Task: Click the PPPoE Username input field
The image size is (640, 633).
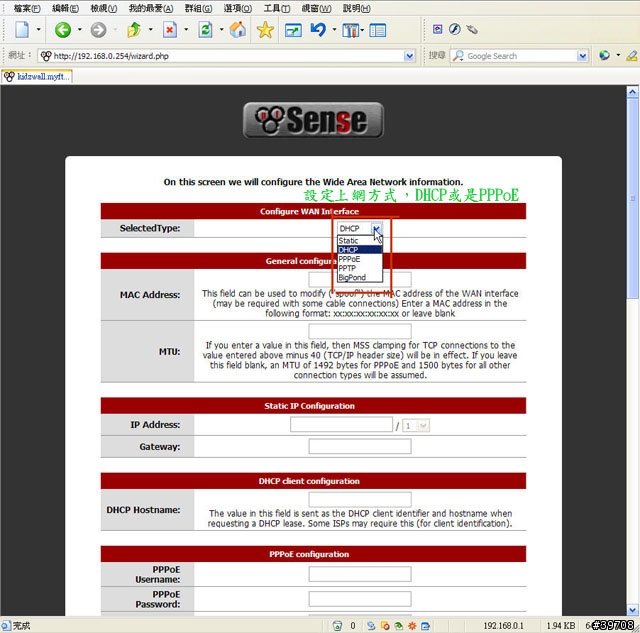Action: point(360,574)
